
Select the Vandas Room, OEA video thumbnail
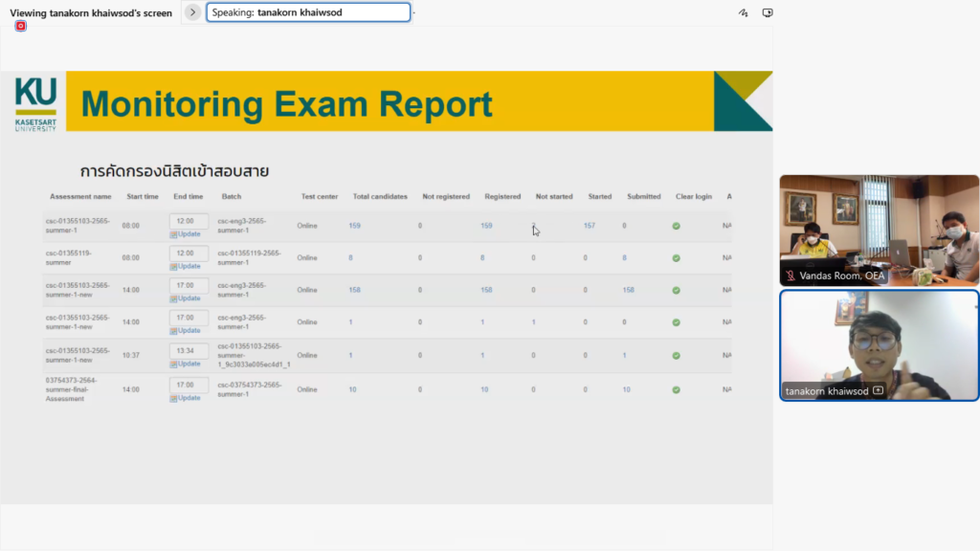click(x=879, y=231)
